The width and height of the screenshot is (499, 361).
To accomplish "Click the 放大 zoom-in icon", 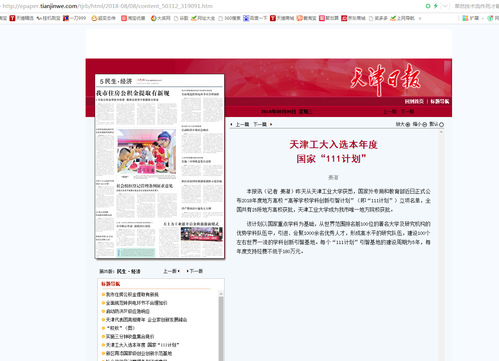I will [x=408, y=125].
